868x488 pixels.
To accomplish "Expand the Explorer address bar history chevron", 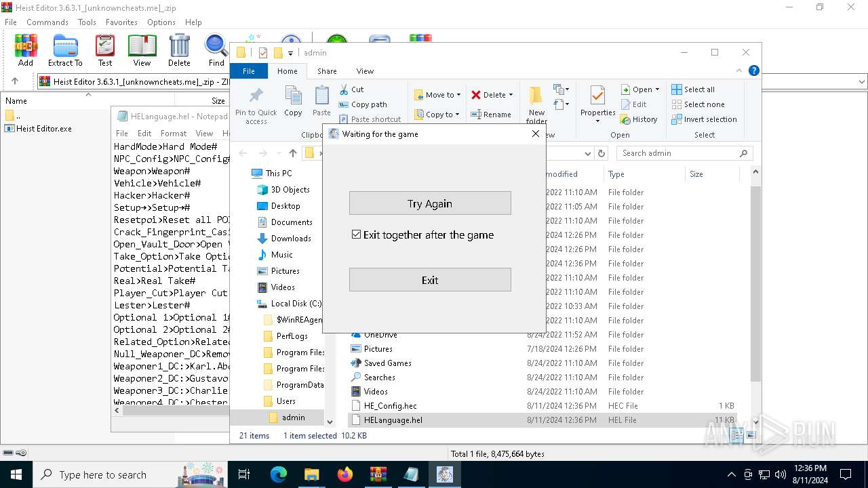I will (587, 153).
